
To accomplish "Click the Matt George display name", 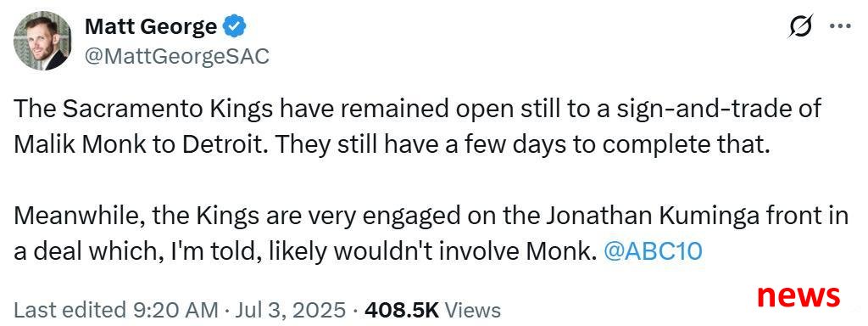I will pyautogui.click(x=151, y=26).
